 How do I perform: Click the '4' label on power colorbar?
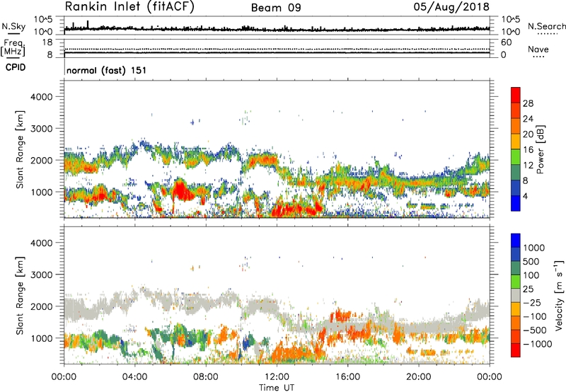pos(526,196)
